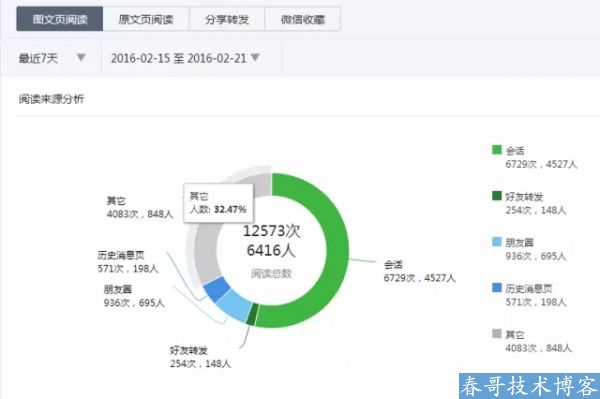
Task: Click the 254次，148人 label below chart
Action: pos(201,363)
